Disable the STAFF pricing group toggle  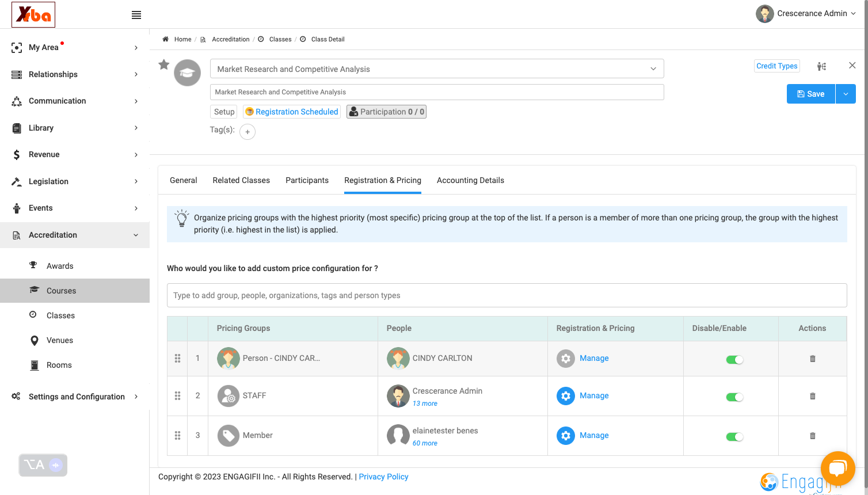pyautogui.click(x=734, y=397)
